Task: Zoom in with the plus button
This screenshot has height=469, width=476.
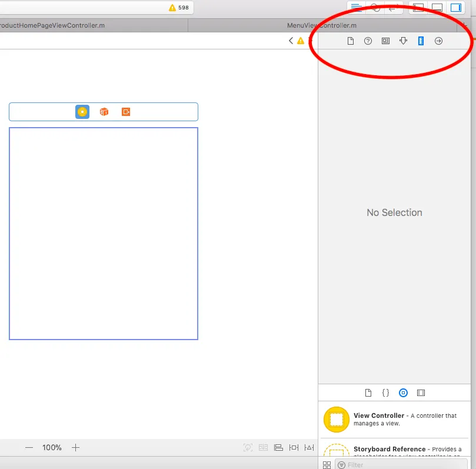Action: (x=75, y=447)
